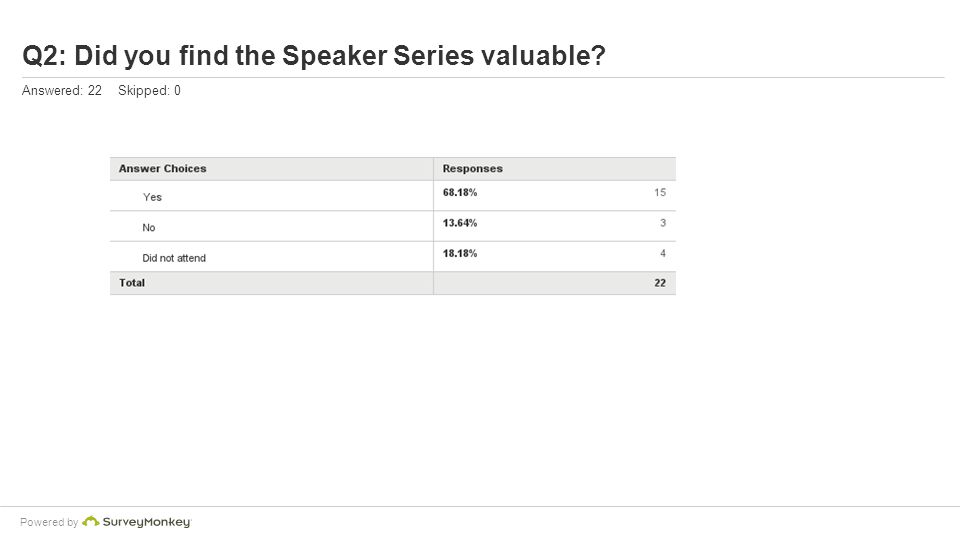Click the 68.18% response percentage
This screenshot has height=540, width=960.
pyautogui.click(x=460, y=192)
